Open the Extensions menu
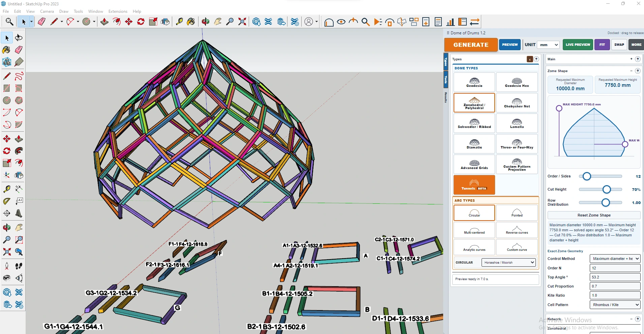 tap(118, 11)
